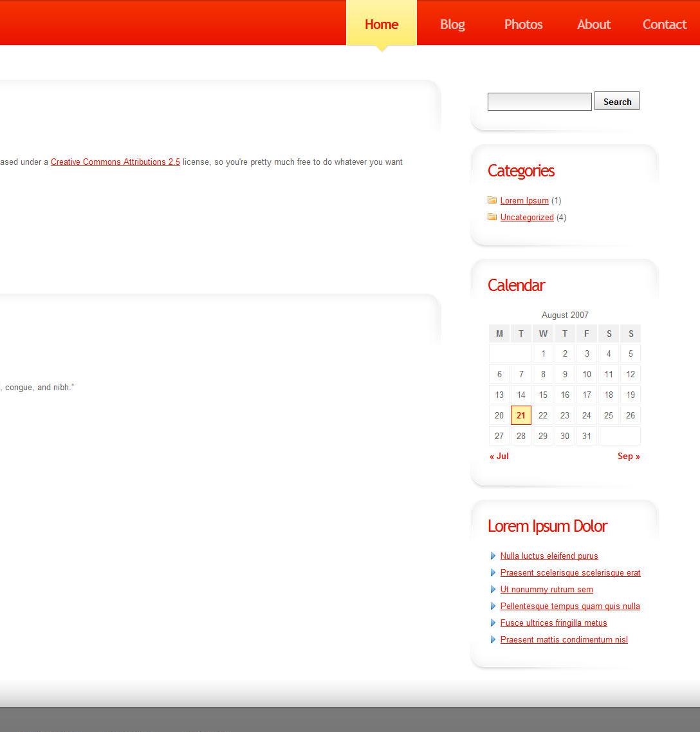Screen dimensions: 700x732
Task: Click calendar day 27
Action: click(499, 436)
